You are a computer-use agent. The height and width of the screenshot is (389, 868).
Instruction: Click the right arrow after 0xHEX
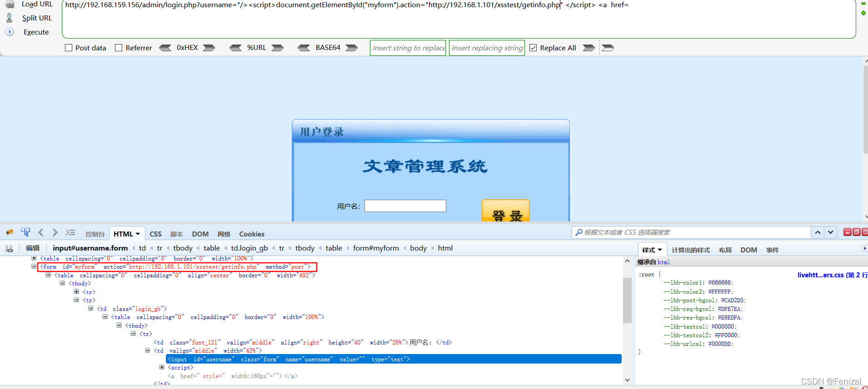[209, 48]
